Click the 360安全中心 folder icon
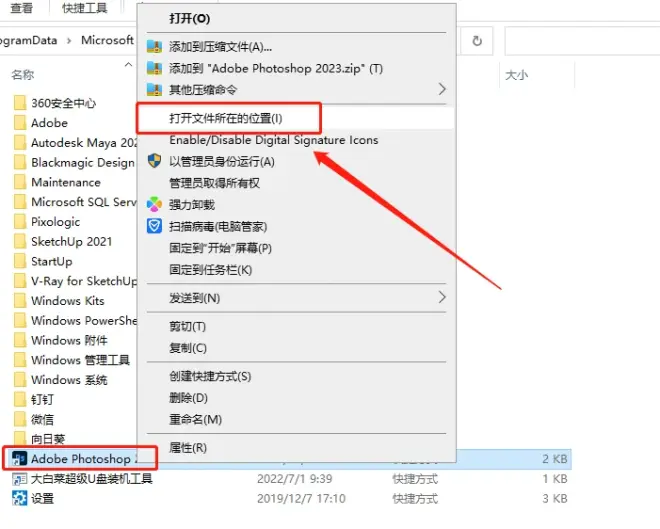 tap(20, 103)
